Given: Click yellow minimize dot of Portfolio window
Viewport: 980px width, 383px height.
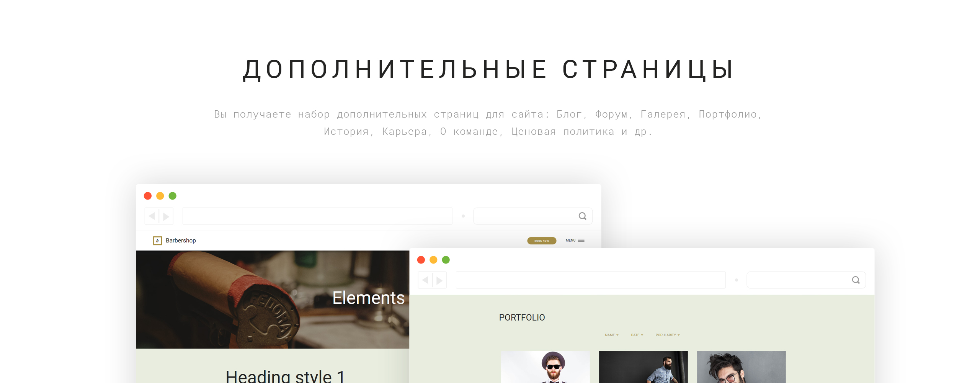Looking at the screenshot, I should [433, 260].
